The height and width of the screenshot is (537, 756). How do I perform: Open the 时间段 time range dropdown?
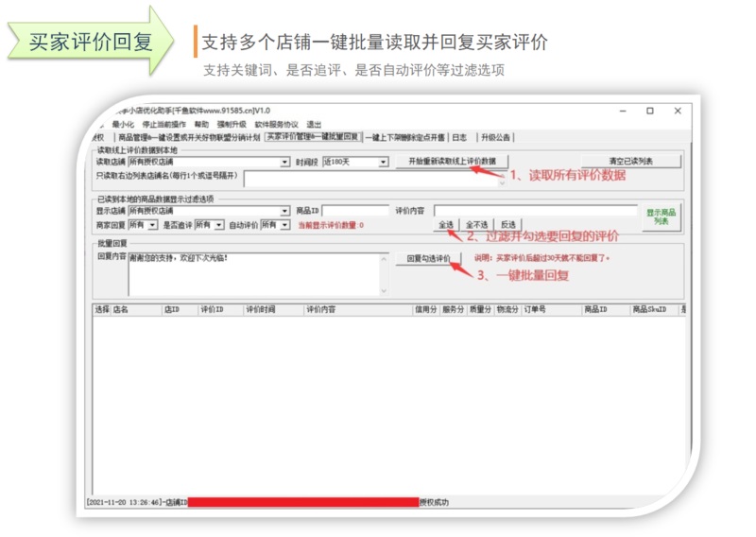(383, 163)
